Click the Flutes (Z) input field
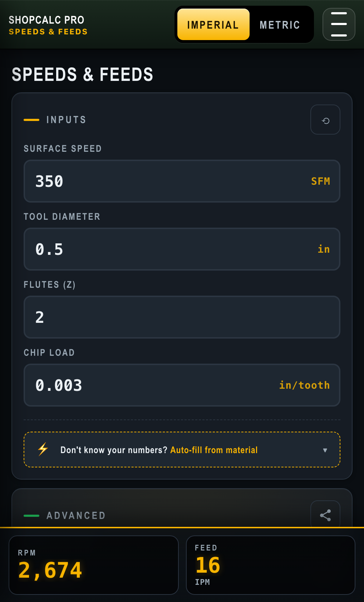This screenshot has width=364, height=602. [182, 317]
